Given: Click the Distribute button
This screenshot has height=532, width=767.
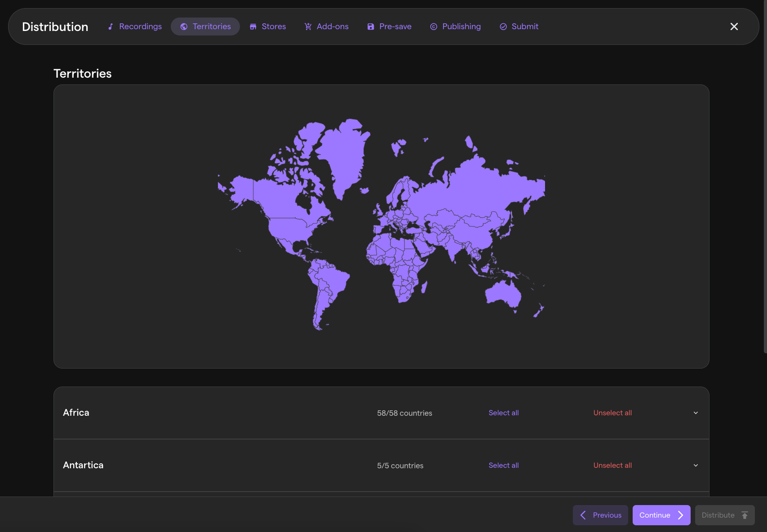Looking at the screenshot, I should [725, 515].
